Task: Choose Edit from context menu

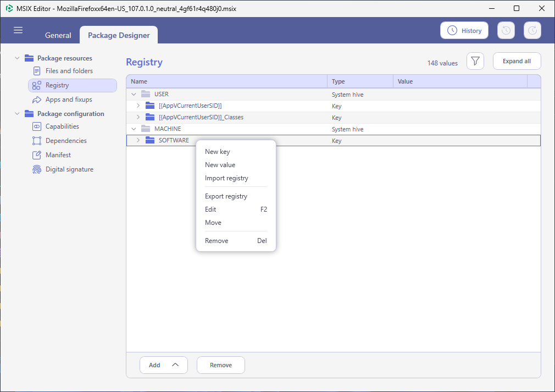Action: point(236,209)
